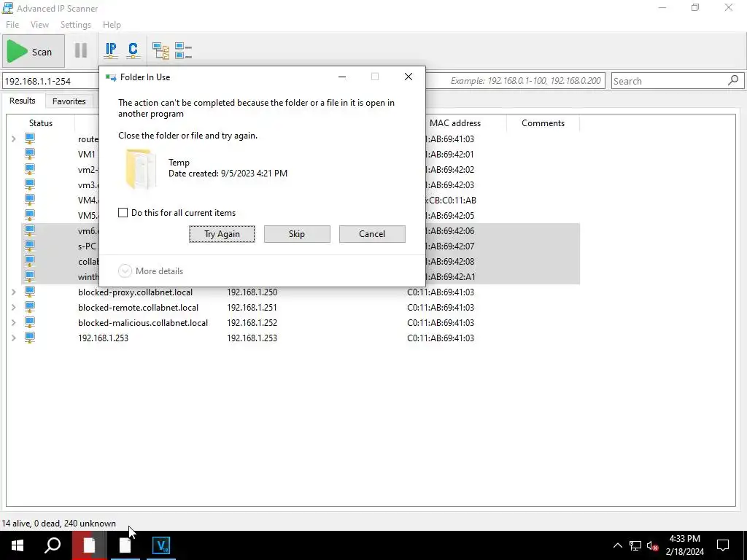This screenshot has height=560, width=747.
Task: Click the network status tray icon
Action: (635, 545)
